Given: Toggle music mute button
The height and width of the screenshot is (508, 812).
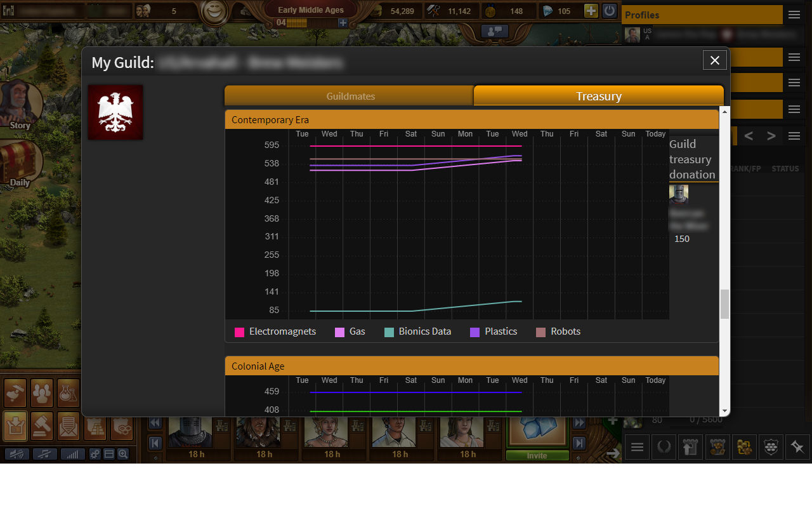Looking at the screenshot, I should coord(44,454).
